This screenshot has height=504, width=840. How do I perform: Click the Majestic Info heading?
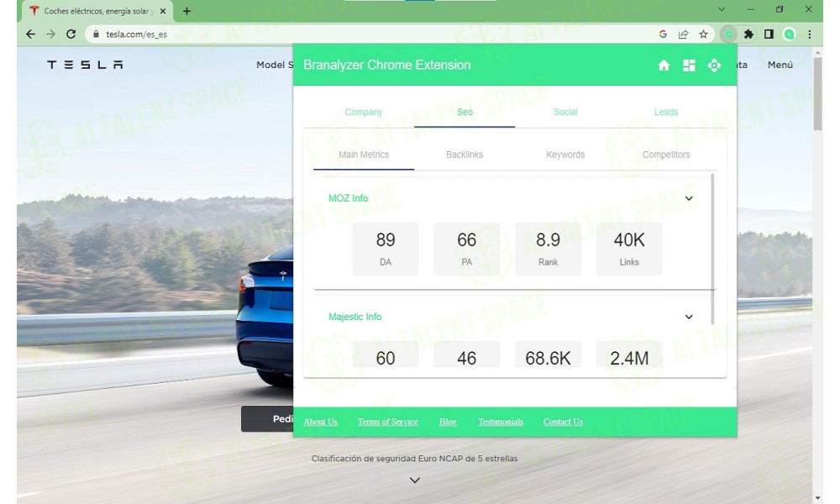click(x=355, y=317)
